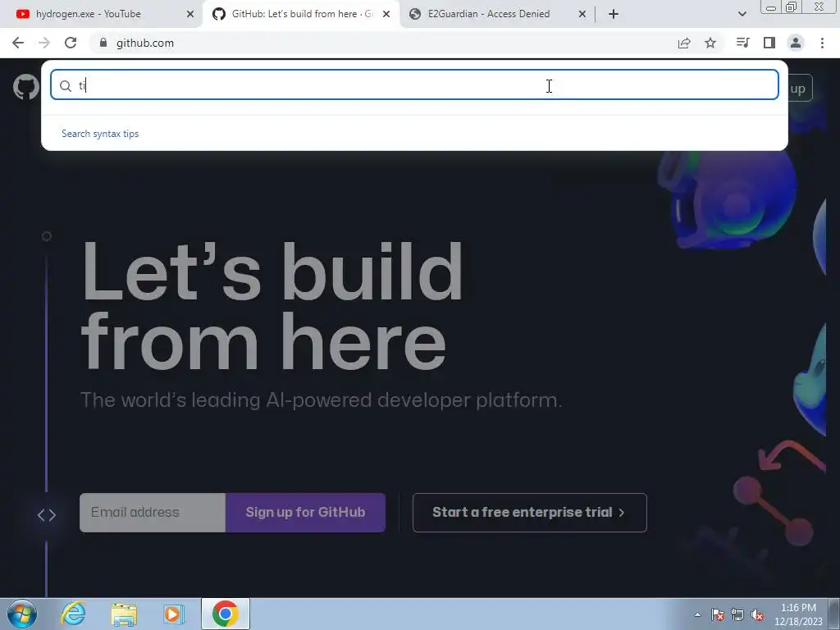Click the network tray icon
Screen dimensions: 840x630
[737, 614]
